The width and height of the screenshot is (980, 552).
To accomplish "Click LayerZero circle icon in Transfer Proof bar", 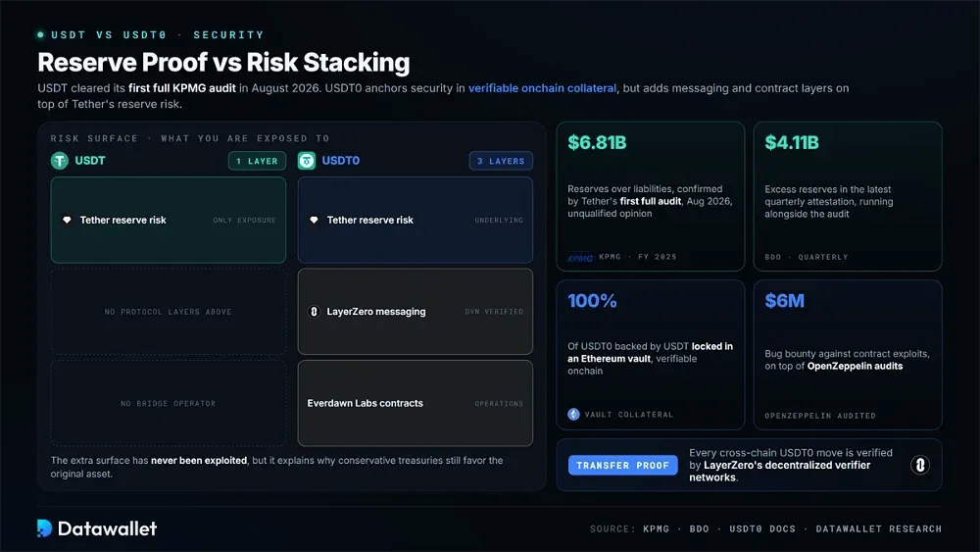I will [920, 465].
